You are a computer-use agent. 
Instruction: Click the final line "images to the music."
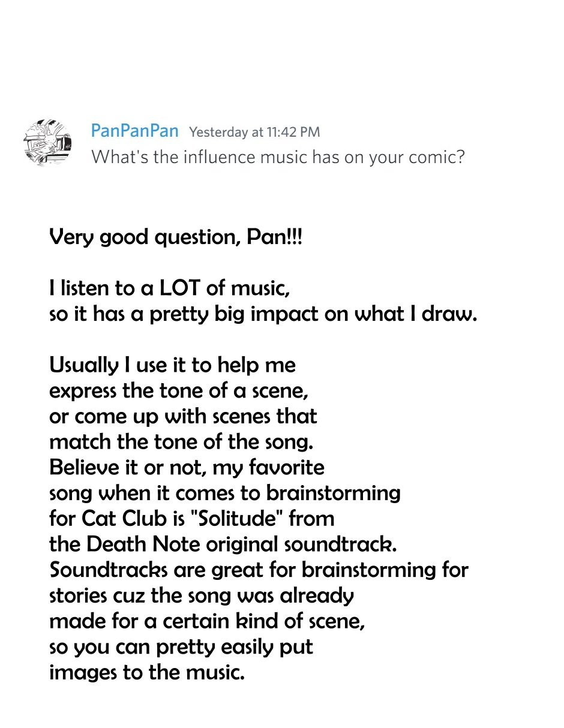pyautogui.click(x=147, y=672)
